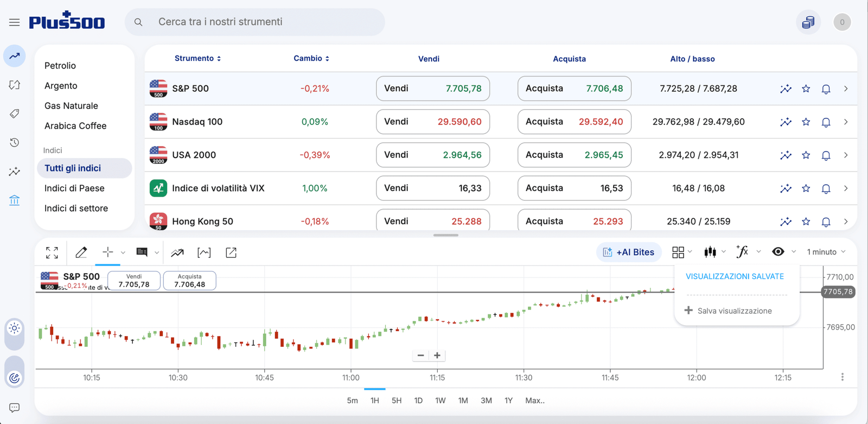Open the trade chart sidebar icon

point(15,56)
